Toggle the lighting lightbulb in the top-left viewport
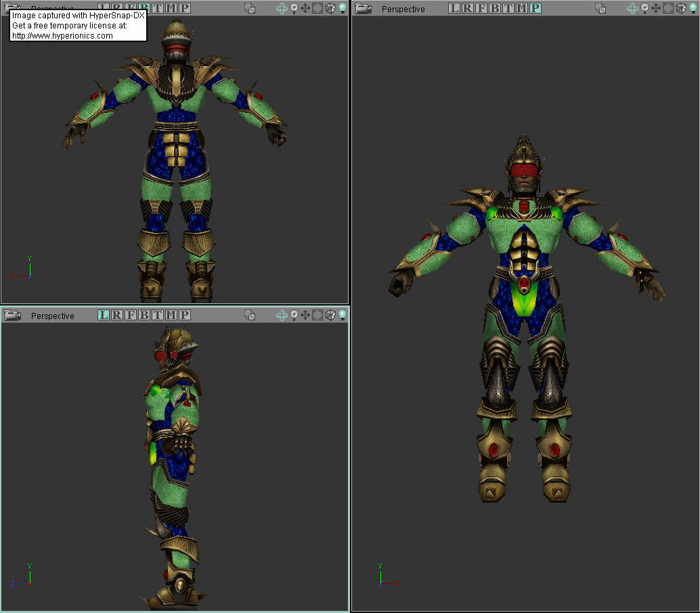This screenshot has height=613, width=700. (x=342, y=9)
